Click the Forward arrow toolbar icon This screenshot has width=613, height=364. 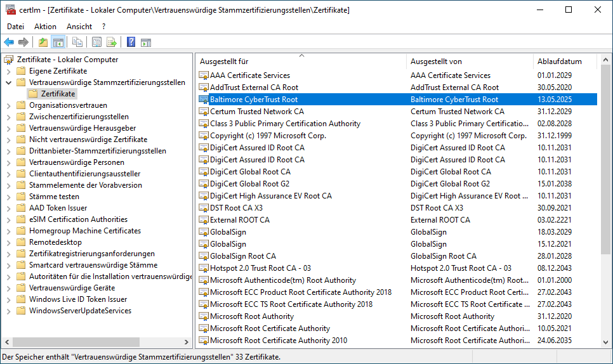coord(23,42)
